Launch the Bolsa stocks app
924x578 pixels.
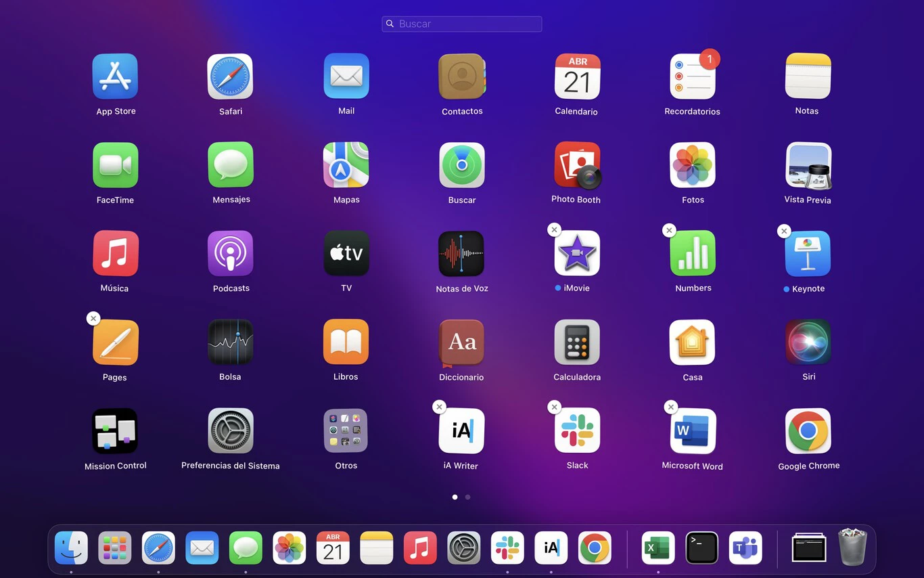point(231,342)
